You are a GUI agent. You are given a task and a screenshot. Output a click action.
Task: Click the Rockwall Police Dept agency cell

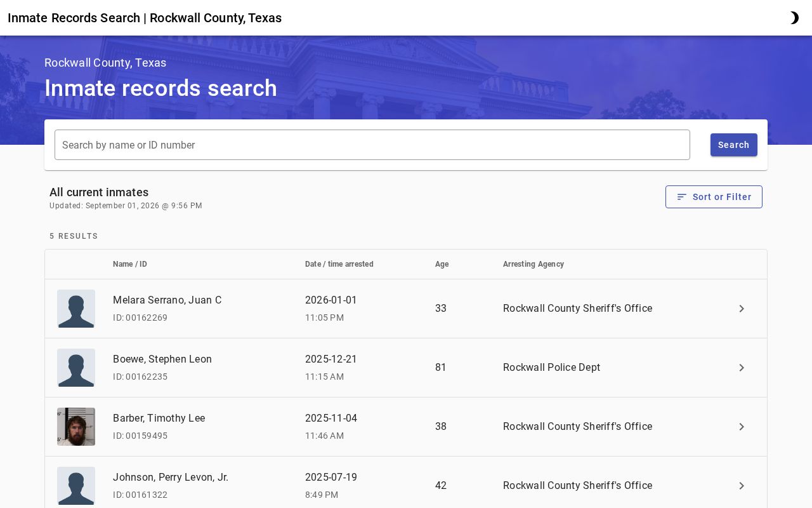pos(552,368)
